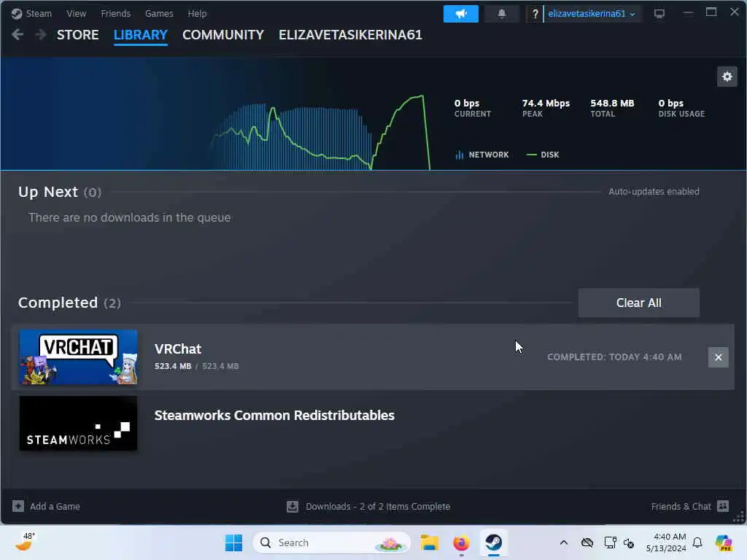Click the question mark help icon
Viewport: 747px width, 560px height.
(535, 14)
